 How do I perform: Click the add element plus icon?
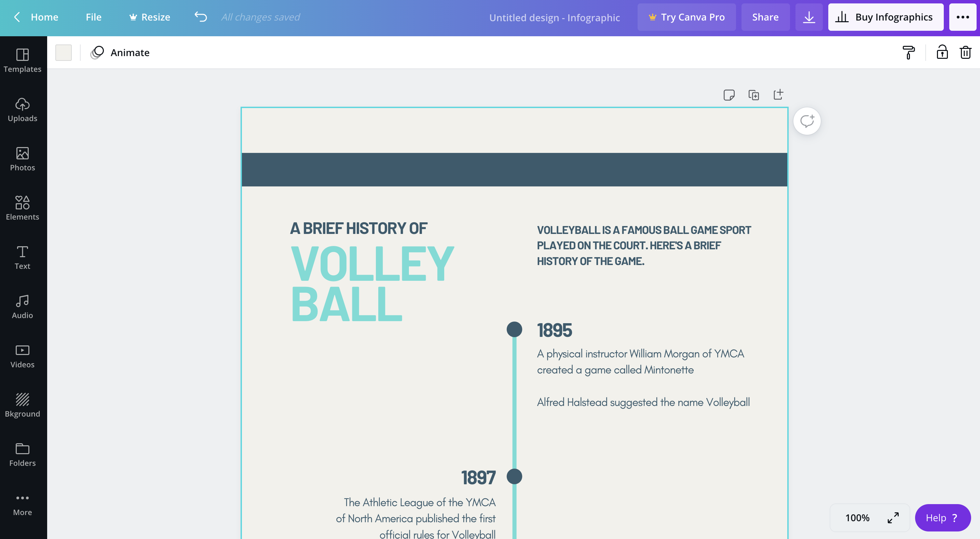[778, 94]
